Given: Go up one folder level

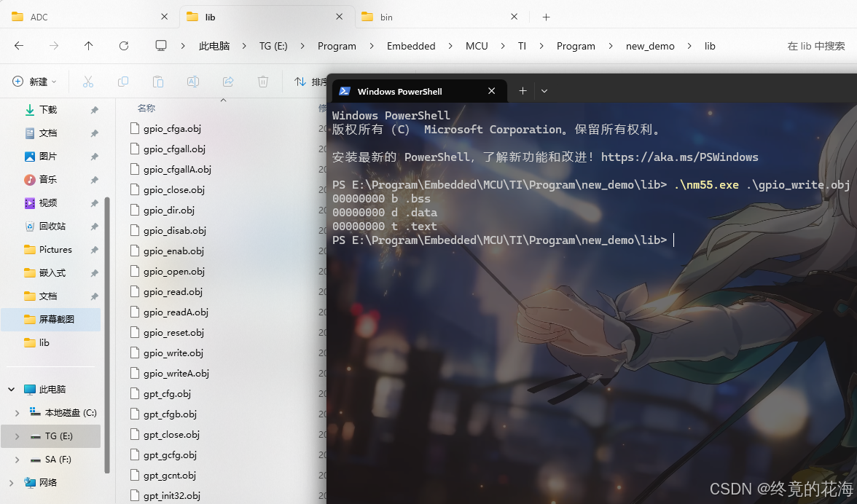Looking at the screenshot, I should [x=89, y=46].
